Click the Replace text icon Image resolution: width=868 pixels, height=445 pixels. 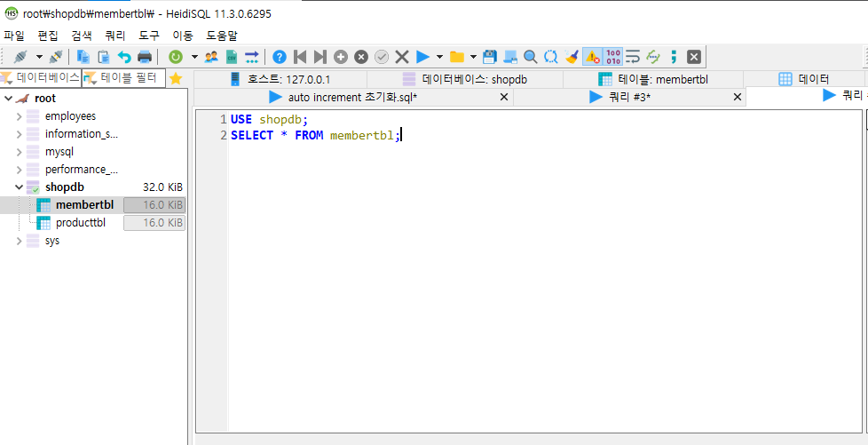[551, 57]
